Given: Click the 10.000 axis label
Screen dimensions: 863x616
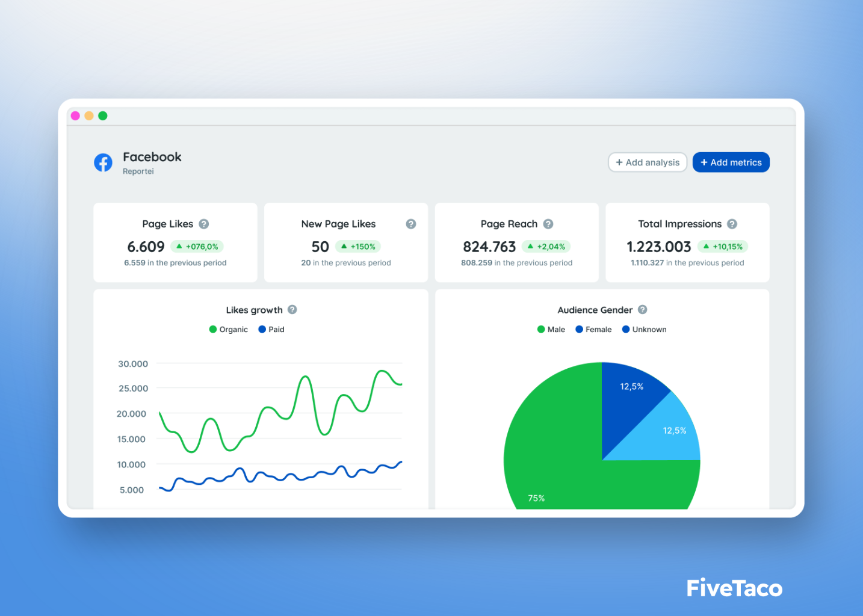Looking at the screenshot, I should pos(131,464).
